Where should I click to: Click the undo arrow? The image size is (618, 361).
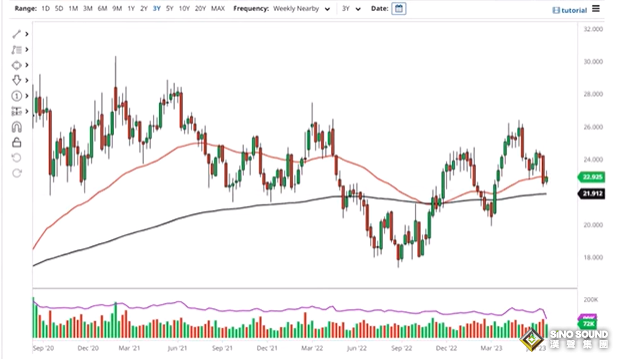pos(17,158)
